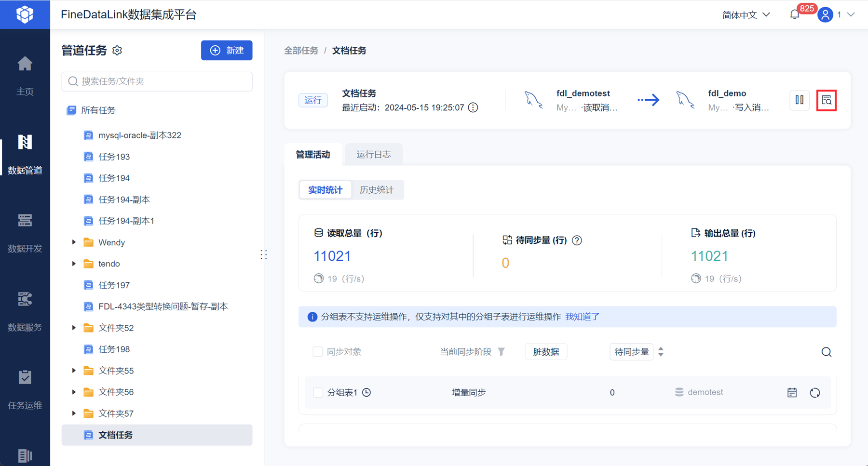Image resolution: width=868 pixels, height=466 pixels.
Task: Open the red-highlighted task detail icon
Action: pyautogui.click(x=827, y=100)
